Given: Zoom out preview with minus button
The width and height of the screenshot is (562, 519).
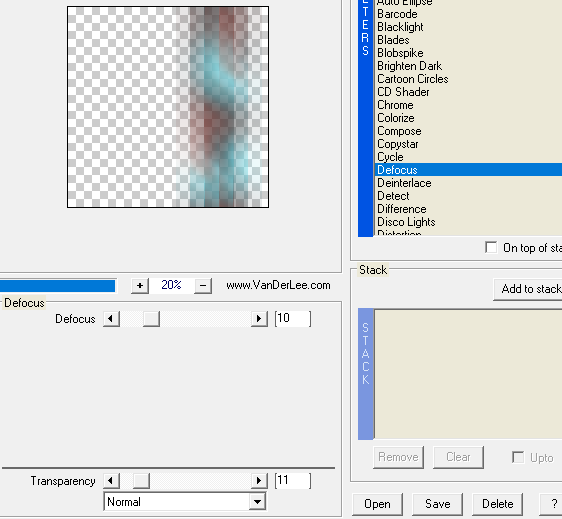Looking at the screenshot, I should (x=203, y=286).
